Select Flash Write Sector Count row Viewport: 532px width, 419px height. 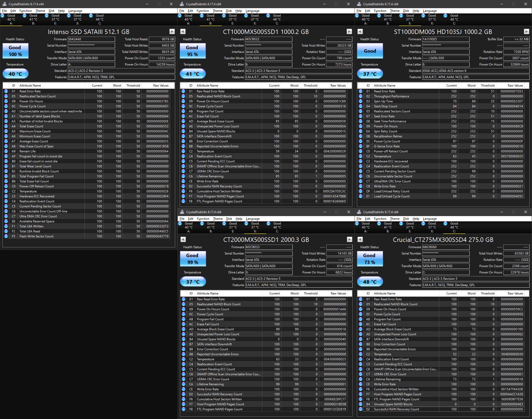coord(86,236)
